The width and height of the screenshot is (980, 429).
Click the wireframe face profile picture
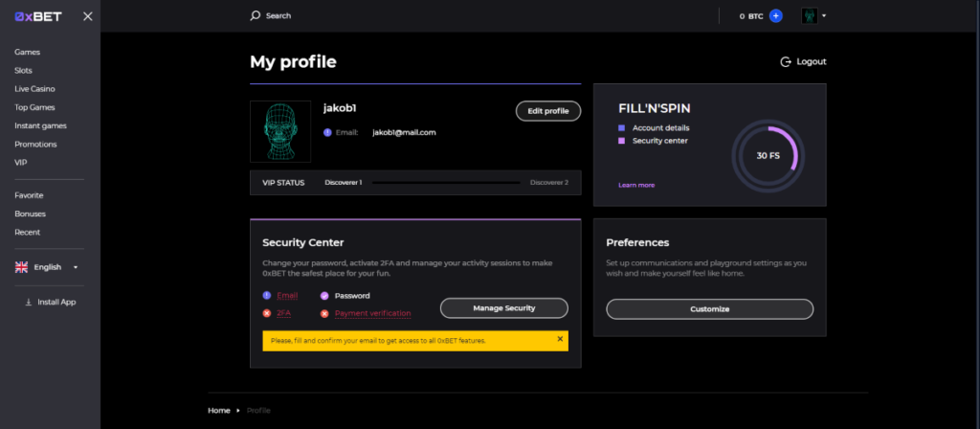tap(280, 131)
